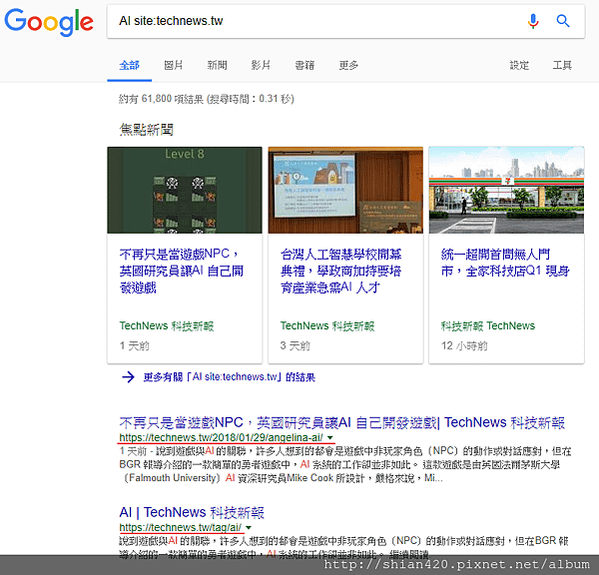Image resolution: width=599 pixels, height=575 pixels.
Task: Click the Google logo
Action: 49,22
